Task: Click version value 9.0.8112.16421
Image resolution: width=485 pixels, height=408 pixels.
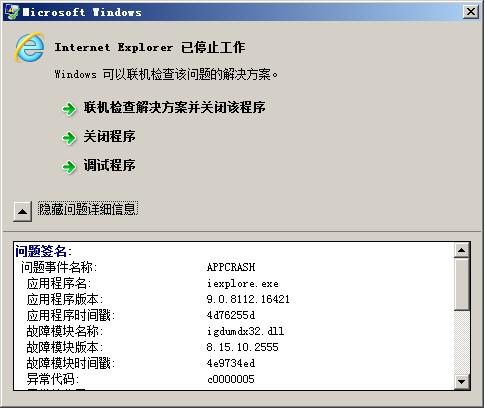Action: pyautogui.click(x=248, y=299)
